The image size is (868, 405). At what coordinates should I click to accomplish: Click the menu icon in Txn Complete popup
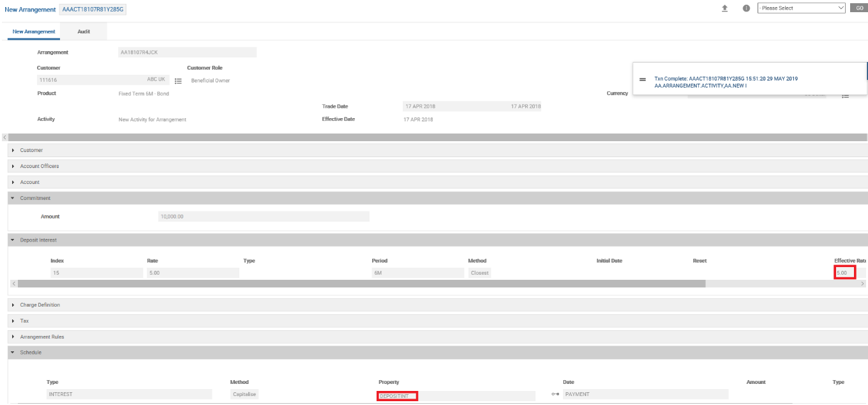(x=643, y=79)
